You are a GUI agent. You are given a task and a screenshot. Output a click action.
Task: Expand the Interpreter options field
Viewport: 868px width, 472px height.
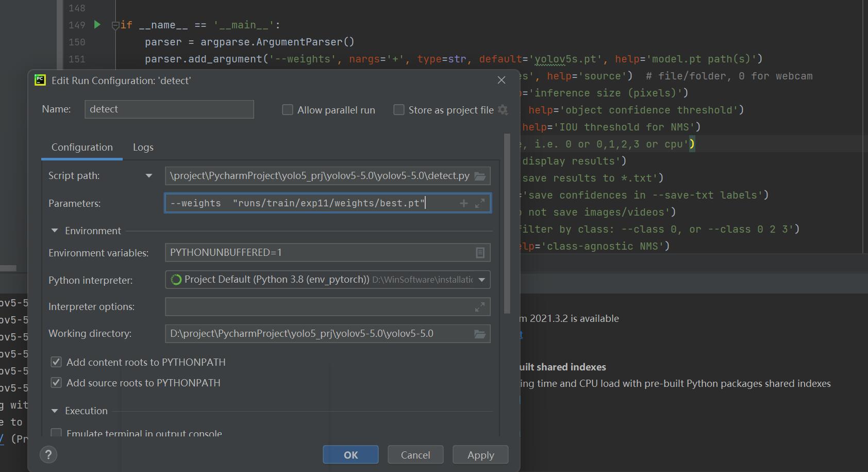coord(480,307)
